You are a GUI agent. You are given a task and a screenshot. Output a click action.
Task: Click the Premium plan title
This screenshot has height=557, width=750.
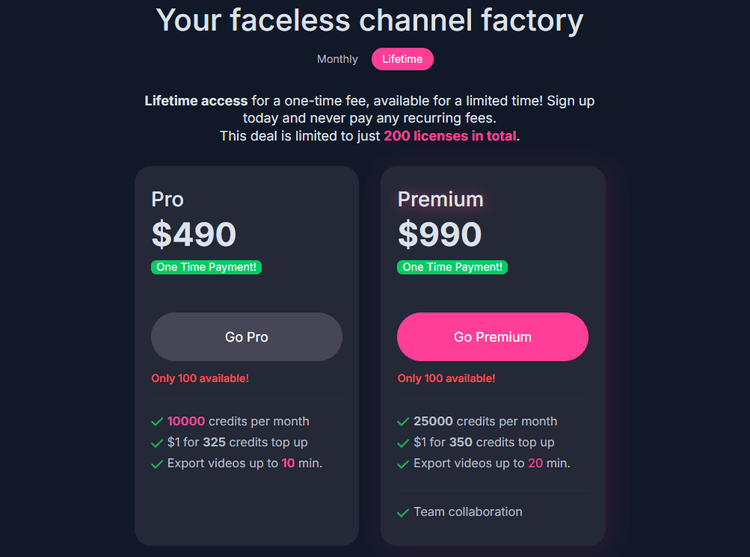[x=440, y=199]
